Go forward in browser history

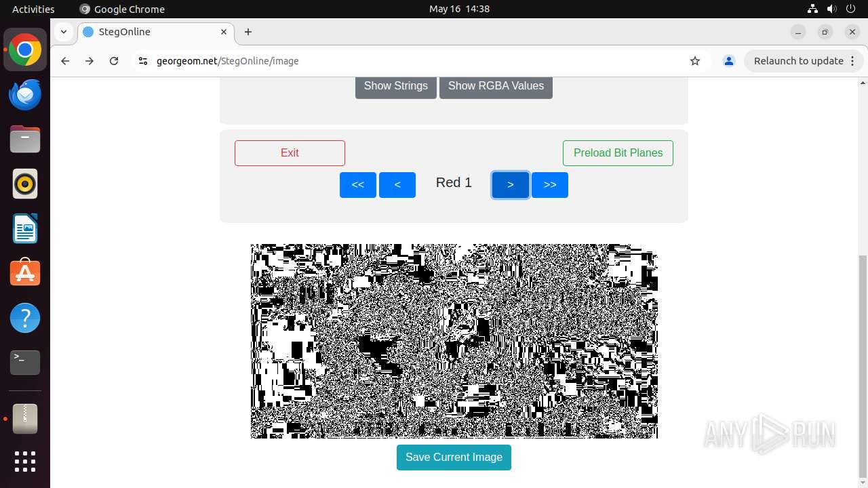coord(90,61)
